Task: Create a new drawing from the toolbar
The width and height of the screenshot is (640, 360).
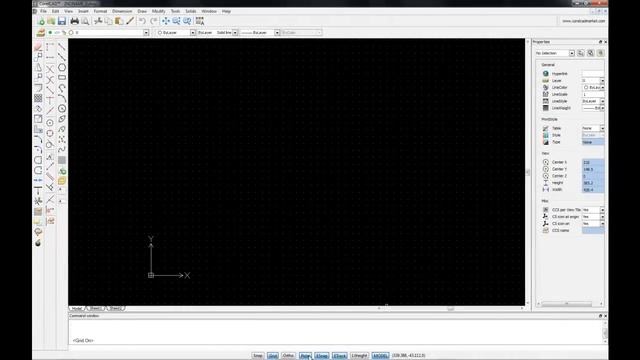Action: [x=41, y=21]
